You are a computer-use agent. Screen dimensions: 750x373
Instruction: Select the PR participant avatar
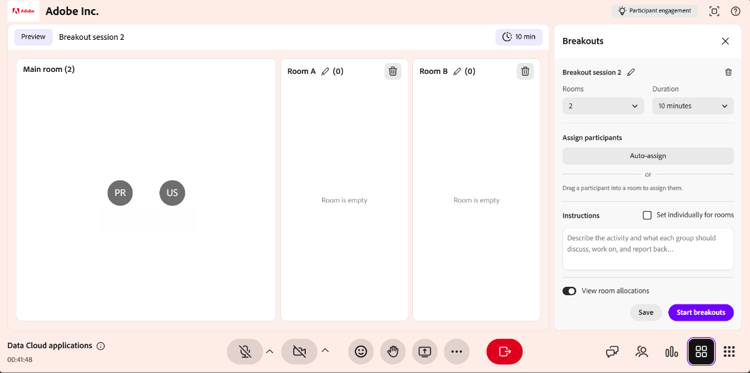coord(120,193)
